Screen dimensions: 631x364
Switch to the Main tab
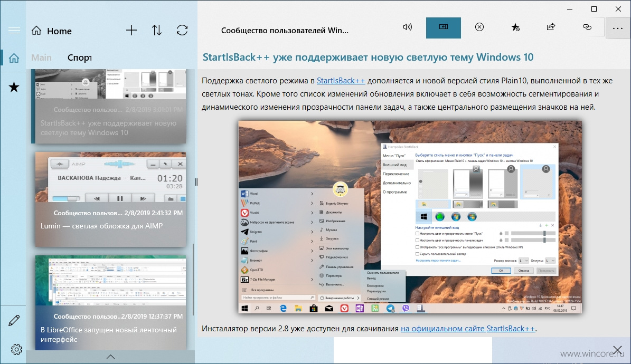point(41,58)
